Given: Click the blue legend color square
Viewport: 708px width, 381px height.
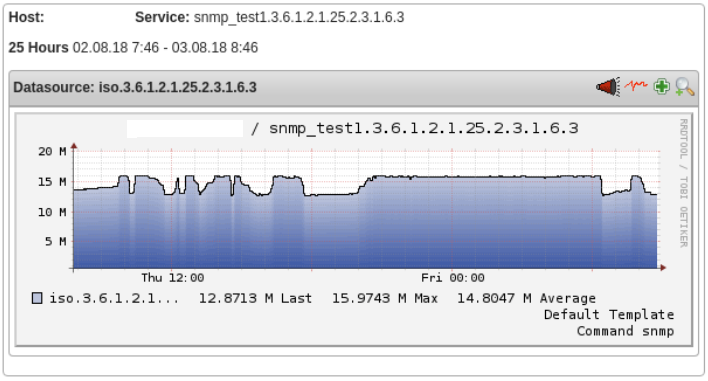Looking at the screenshot, I should coord(37,298).
